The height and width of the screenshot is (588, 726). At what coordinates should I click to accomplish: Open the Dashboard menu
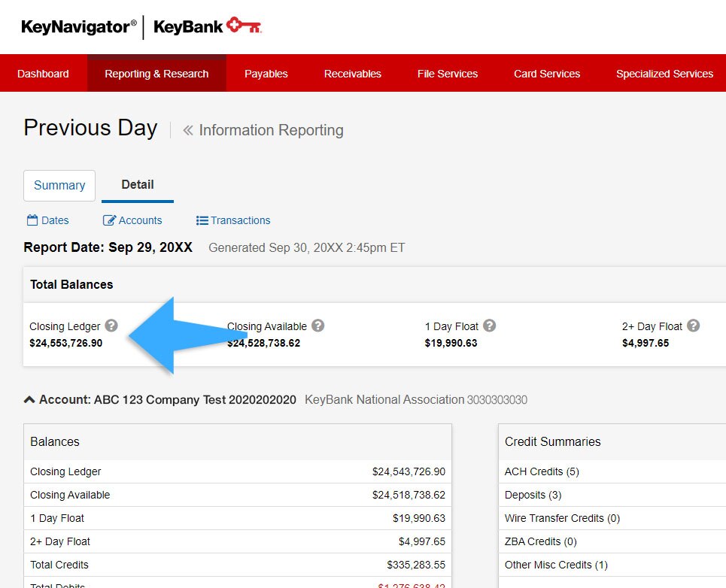[x=43, y=74]
